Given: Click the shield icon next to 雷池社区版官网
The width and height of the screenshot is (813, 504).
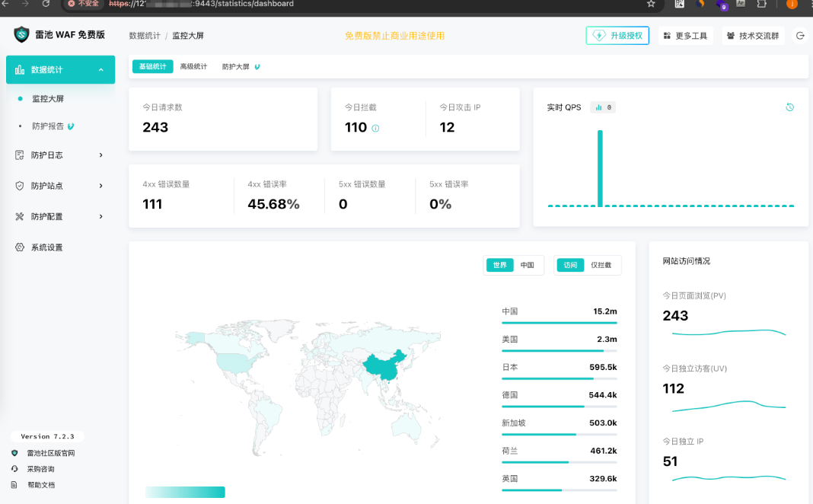Looking at the screenshot, I should point(14,453).
